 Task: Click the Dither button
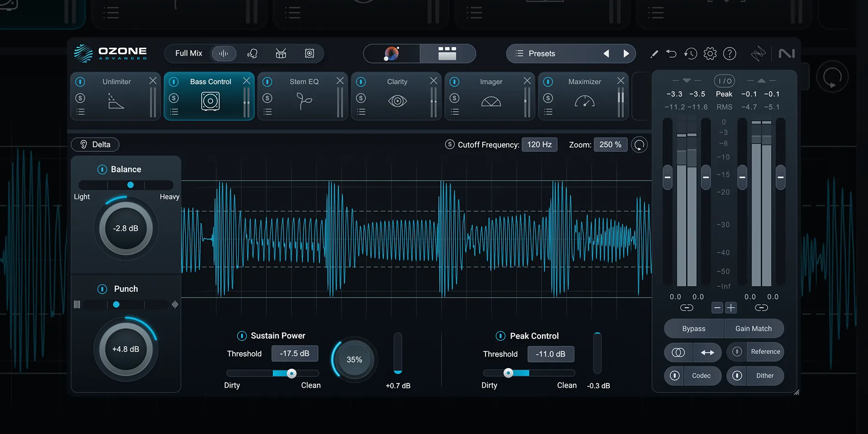[x=764, y=376]
